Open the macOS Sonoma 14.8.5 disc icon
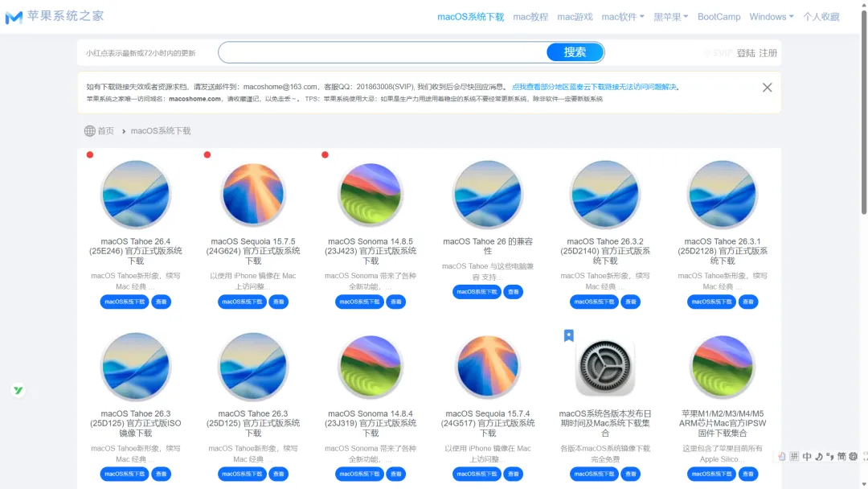This screenshot has height=489, width=868. pos(371,195)
